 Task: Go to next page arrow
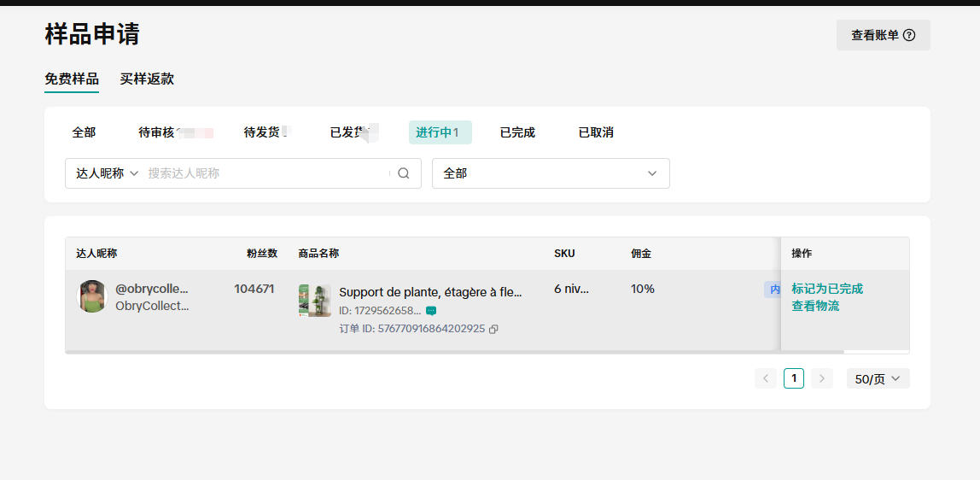pos(822,378)
